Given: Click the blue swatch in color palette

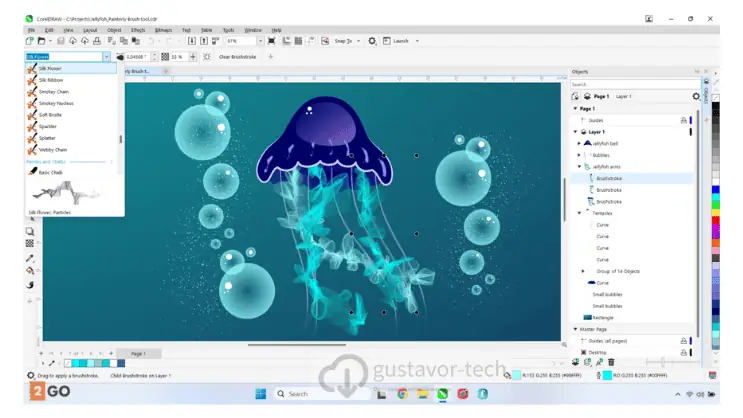Looking at the screenshot, I should [x=716, y=190].
